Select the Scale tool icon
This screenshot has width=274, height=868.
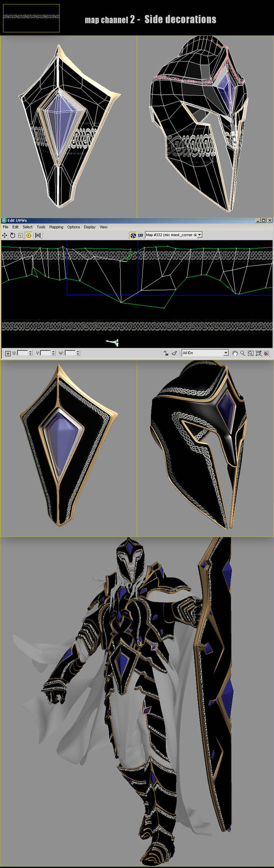(x=20, y=235)
